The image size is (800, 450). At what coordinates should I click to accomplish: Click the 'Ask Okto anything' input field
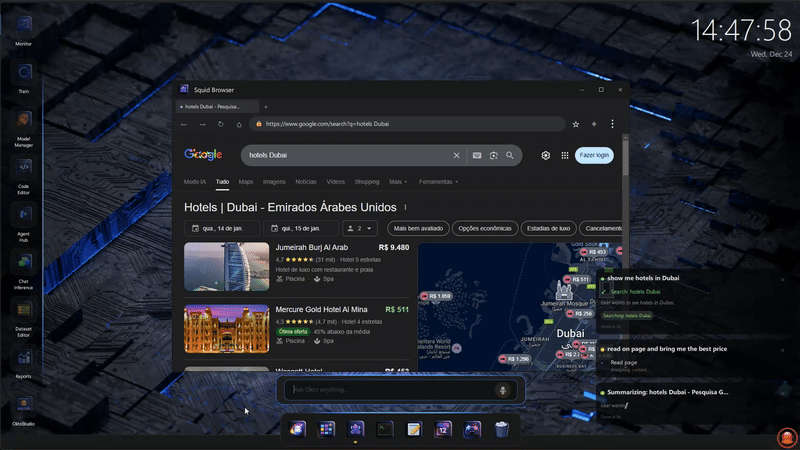(x=390, y=390)
